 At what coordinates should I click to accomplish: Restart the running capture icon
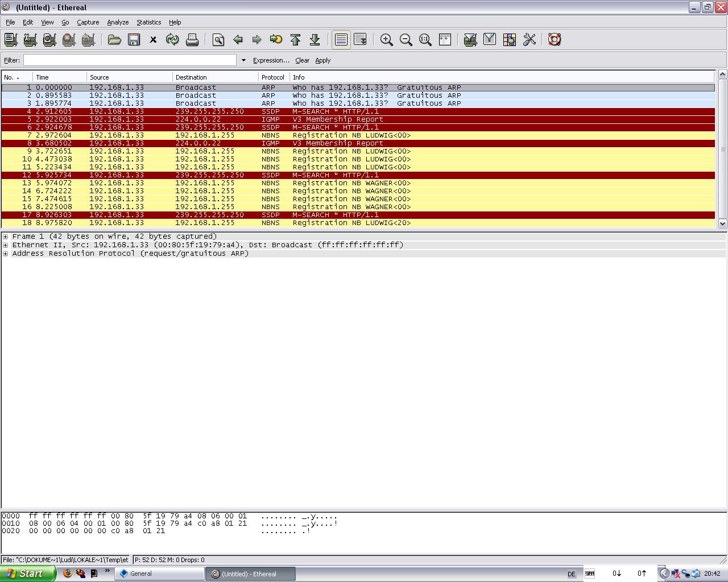point(88,39)
